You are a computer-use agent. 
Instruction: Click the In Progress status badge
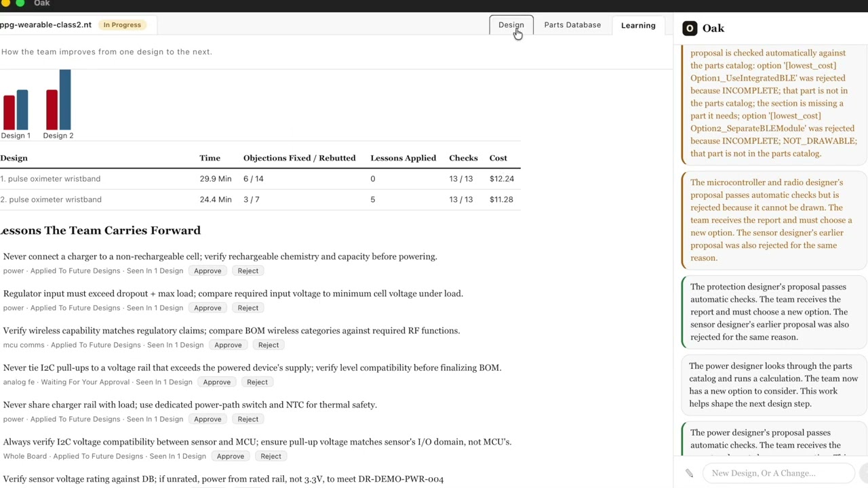tap(122, 25)
